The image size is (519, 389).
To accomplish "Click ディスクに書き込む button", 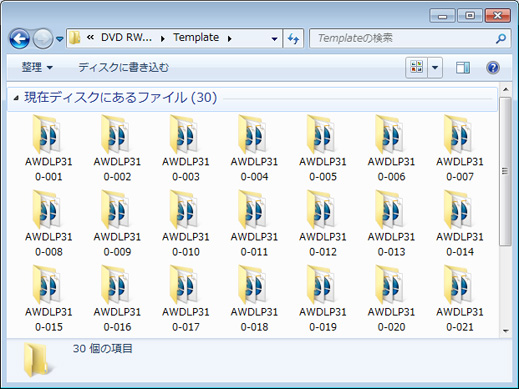I will [x=124, y=68].
